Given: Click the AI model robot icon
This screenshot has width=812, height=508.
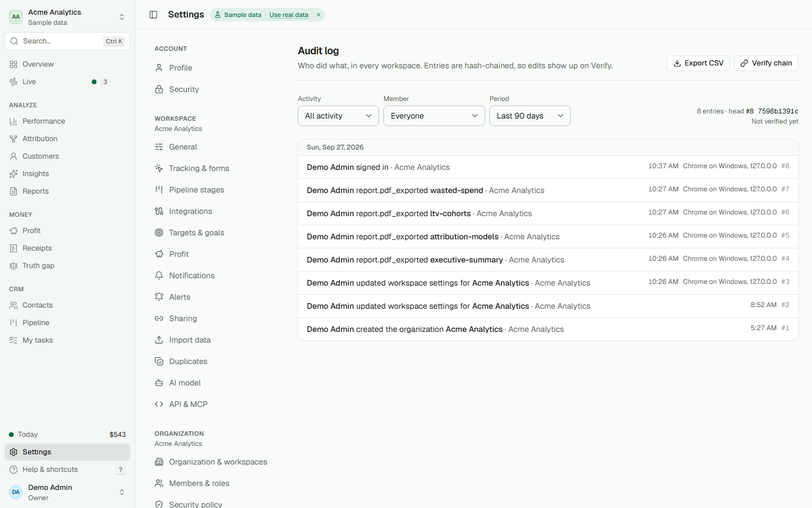Looking at the screenshot, I should pyautogui.click(x=159, y=383).
